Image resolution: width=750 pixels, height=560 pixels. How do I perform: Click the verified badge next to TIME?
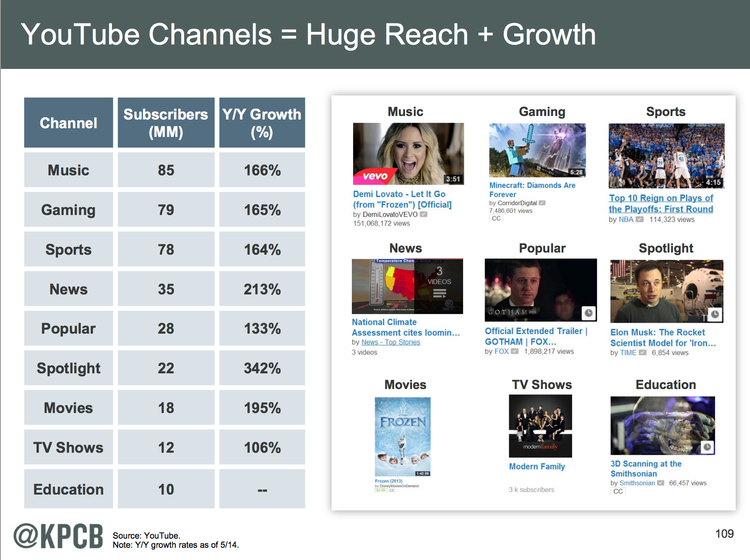click(x=642, y=352)
